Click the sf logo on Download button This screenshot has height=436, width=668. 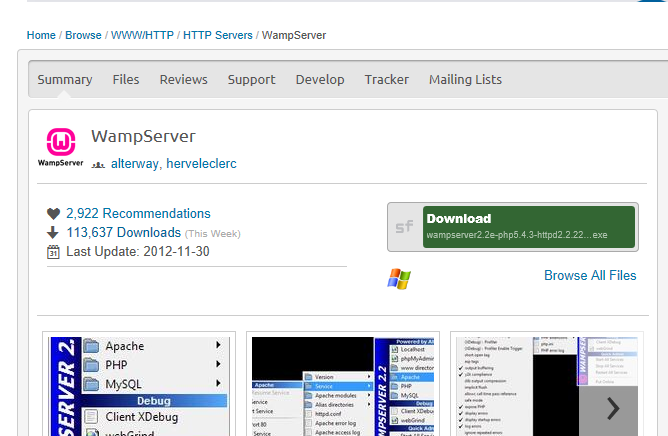(x=404, y=227)
